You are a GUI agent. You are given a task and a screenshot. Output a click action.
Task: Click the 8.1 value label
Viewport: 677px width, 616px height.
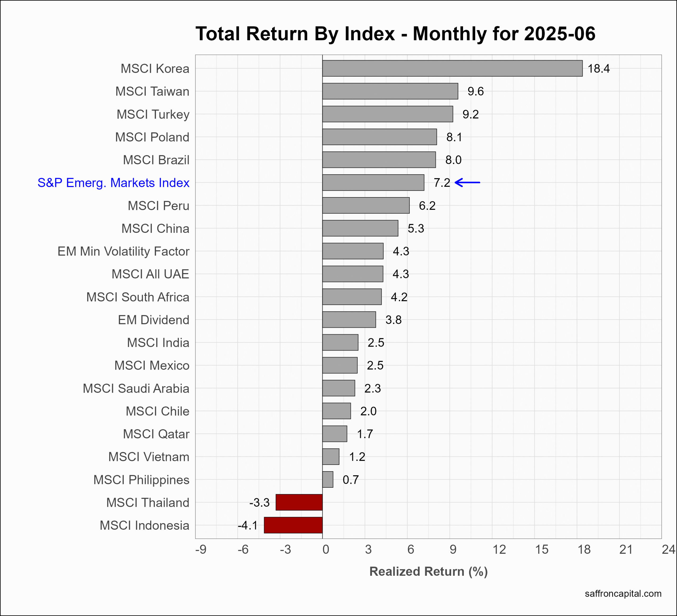(454, 137)
